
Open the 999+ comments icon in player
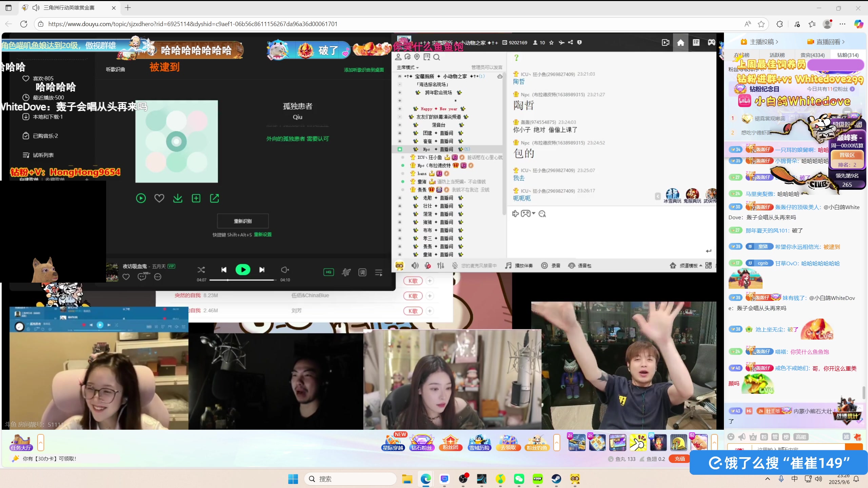pos(143,276)
